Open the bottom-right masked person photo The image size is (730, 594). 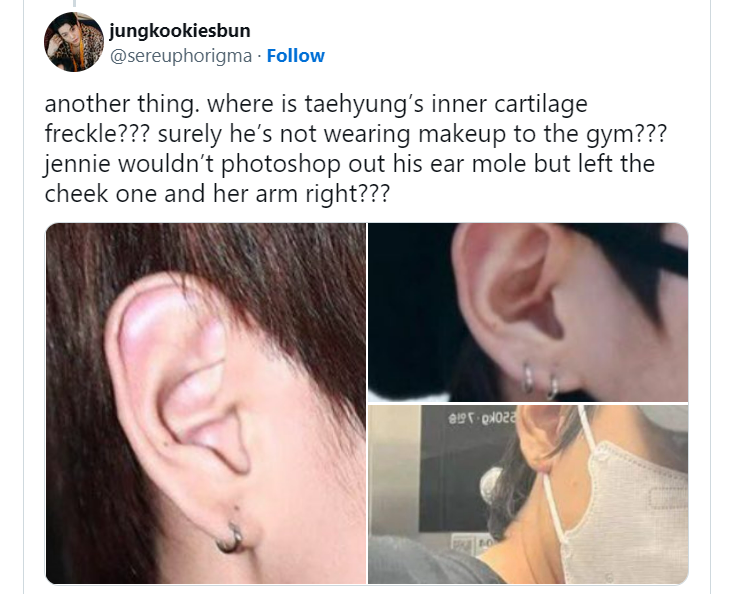click(528, 494)
